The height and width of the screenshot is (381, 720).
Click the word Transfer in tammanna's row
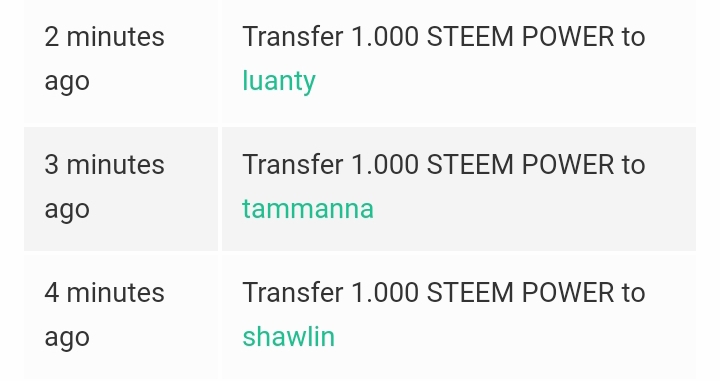click(x=292, y=164)
